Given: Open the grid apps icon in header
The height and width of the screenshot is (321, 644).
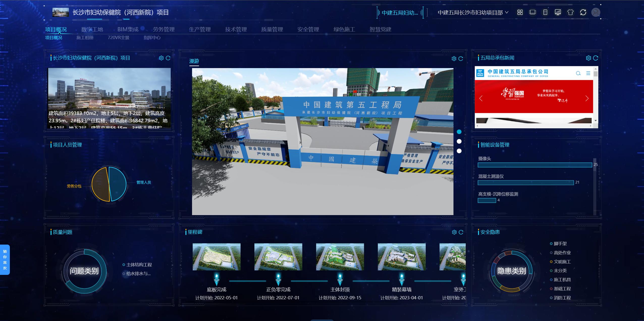Looking at the screenshot, I should click(520, 12).
